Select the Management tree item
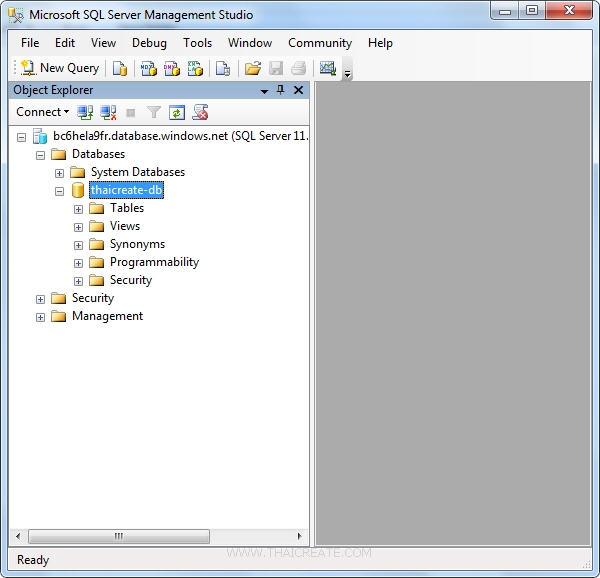The image size is (600, 578). (x=107, y=316)
